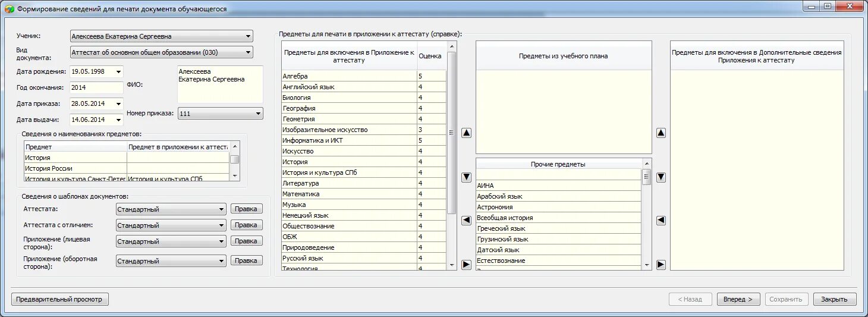This screenshot has width=868, height=317.
Task: Click the up arrow left of Предметы из учебного плана
Action: pyautogui.click(x=467, y=133)
